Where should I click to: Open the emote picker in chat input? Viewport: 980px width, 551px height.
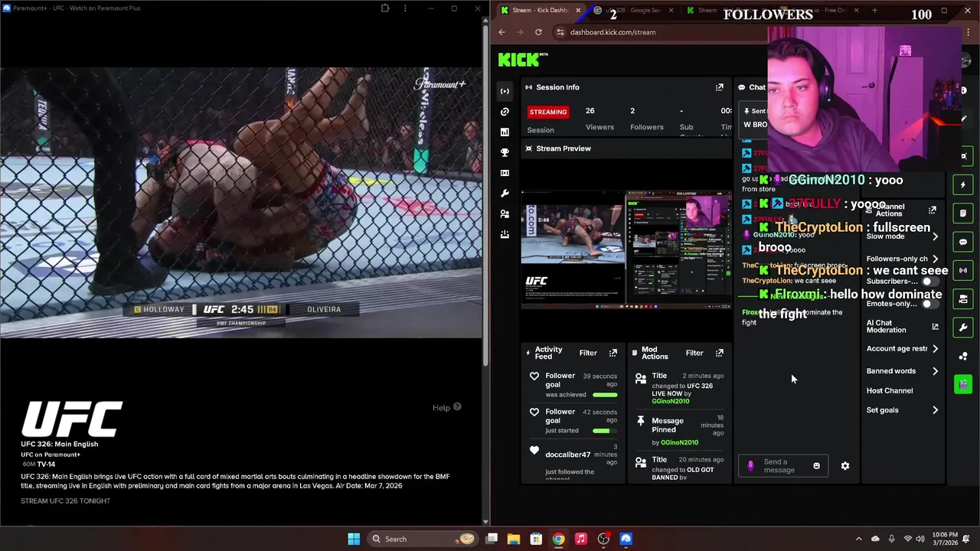(816, 466)
